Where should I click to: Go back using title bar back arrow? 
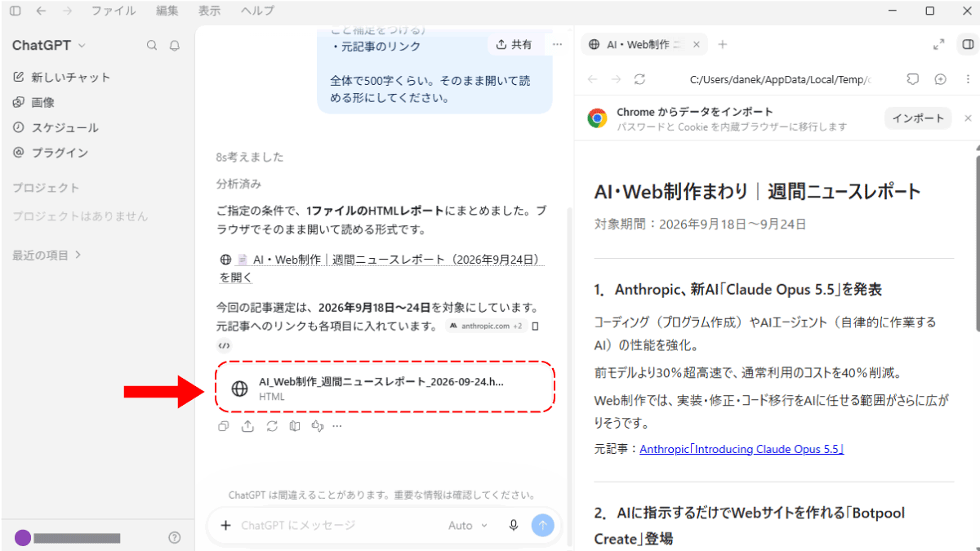coord(41,11)
